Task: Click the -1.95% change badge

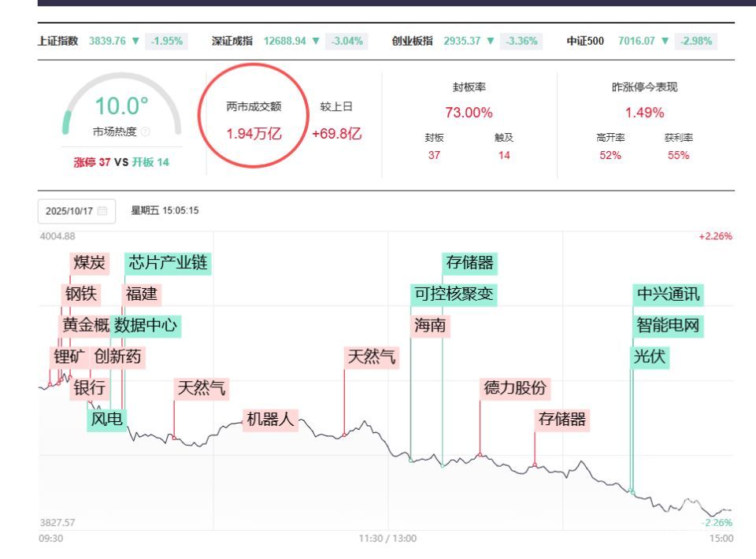Action: 166,41
